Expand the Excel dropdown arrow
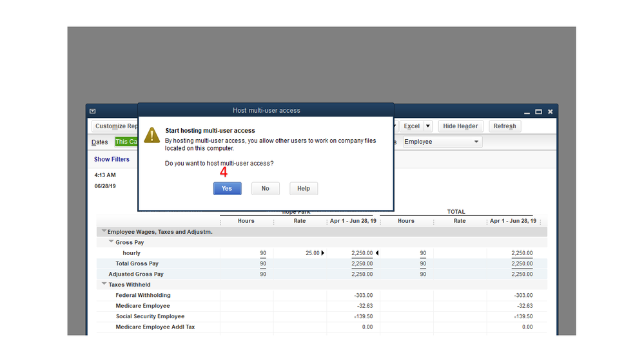 (x=427, y=126)
